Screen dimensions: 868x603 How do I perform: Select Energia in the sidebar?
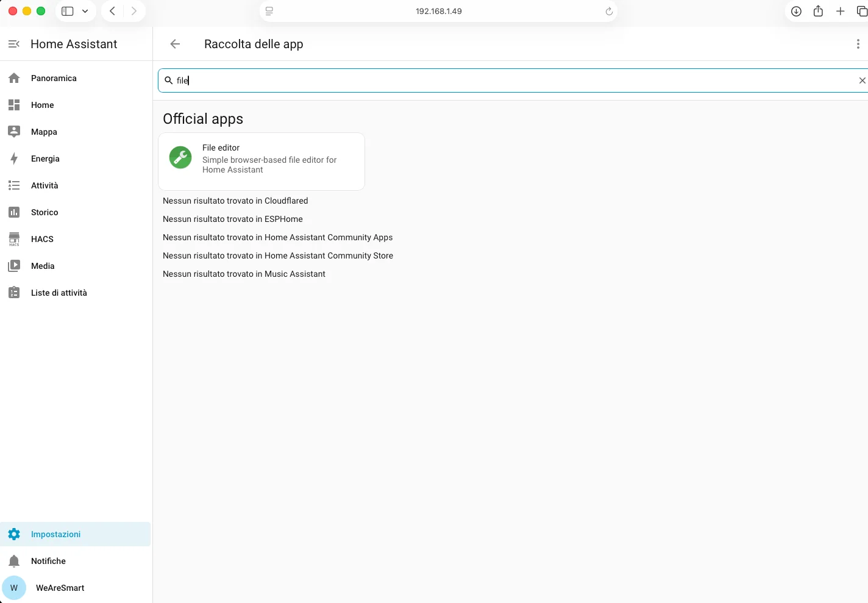pyautogui.click(x=76, y=159)
